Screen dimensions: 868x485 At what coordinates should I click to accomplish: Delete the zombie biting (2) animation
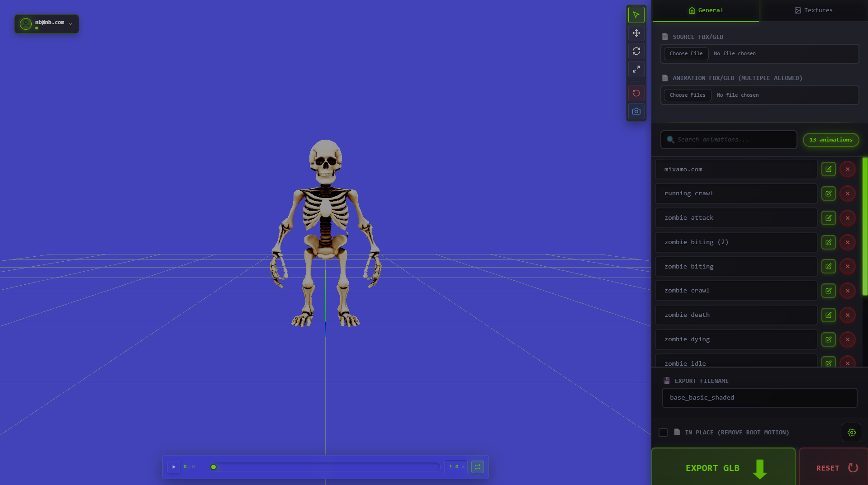847,242
